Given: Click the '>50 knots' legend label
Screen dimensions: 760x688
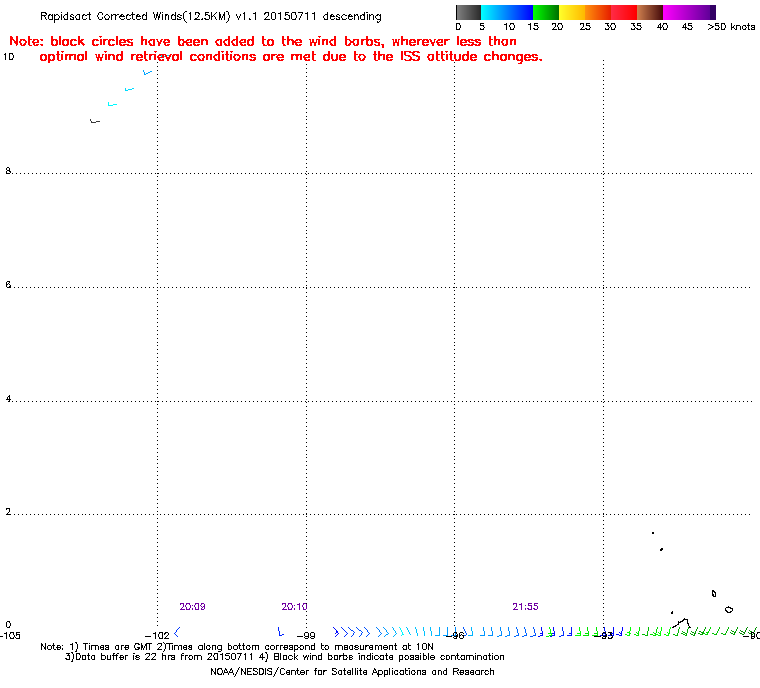Looking at the screenshot, I should (731, 27).
